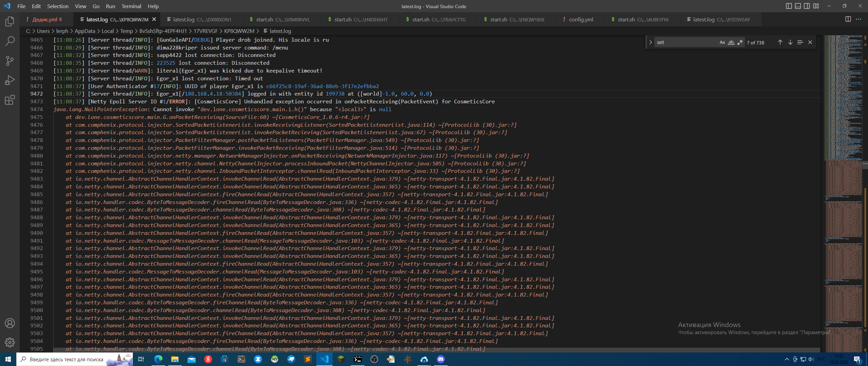Image resolution: width=868 pixels, height=366 pixels.
Task: Go to the next search match
Action: [x=790, y=42]
